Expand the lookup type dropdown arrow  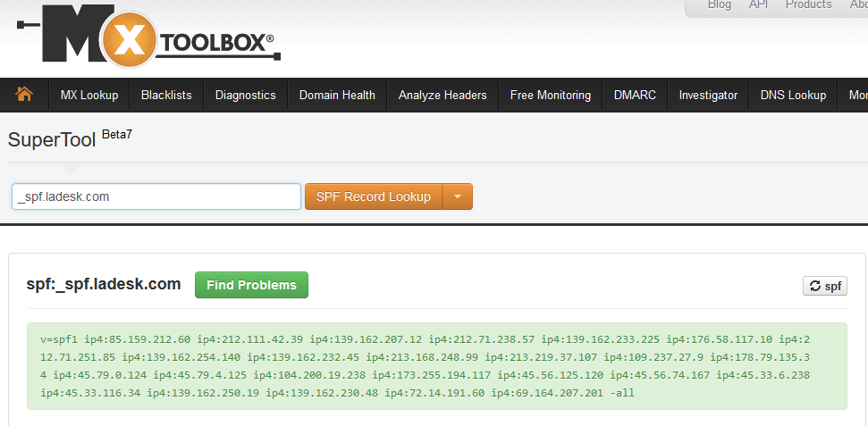pos(458,196)
